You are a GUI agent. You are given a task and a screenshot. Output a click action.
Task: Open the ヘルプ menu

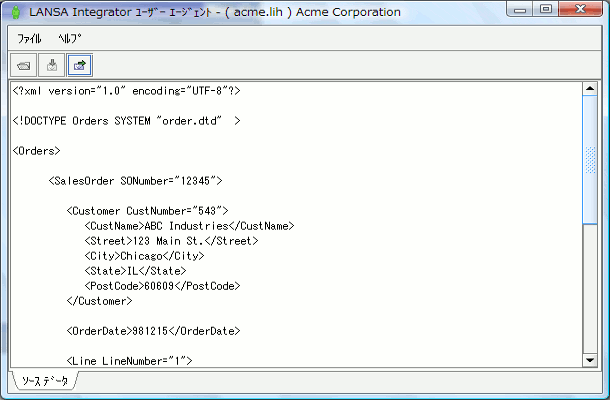point(70,39)
